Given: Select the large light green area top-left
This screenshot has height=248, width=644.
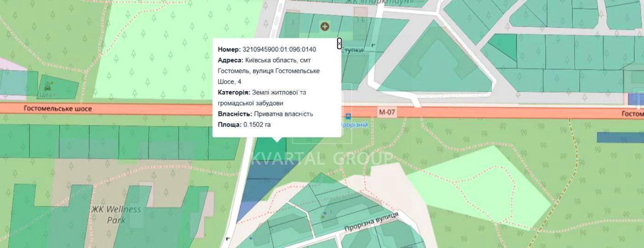Looking at the screenshot, I should coord(152,51).
